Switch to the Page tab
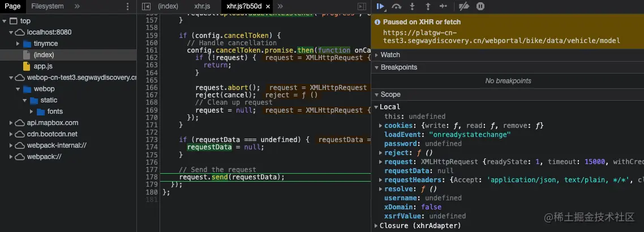The image size is (644, 232). point(12,6)
